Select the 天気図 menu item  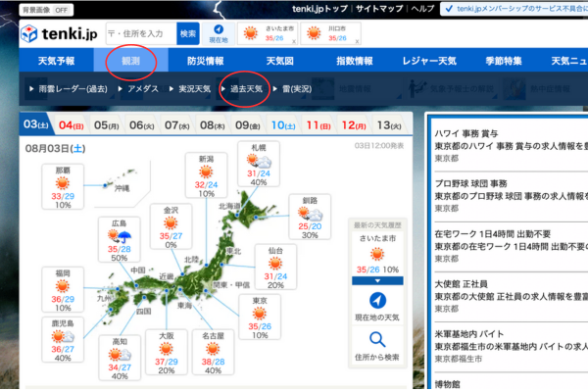click(x=279, y=61)
